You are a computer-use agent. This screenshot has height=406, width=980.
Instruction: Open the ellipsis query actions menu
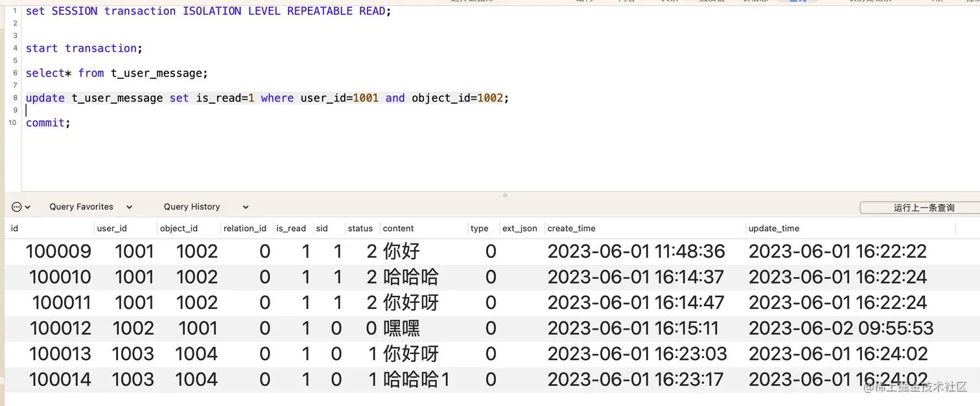[x=21, y=207]
